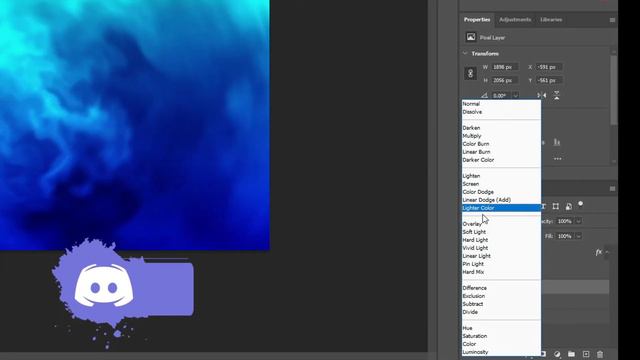Open the Opacity 100% dropdown arrow

[x=578, y=221]
